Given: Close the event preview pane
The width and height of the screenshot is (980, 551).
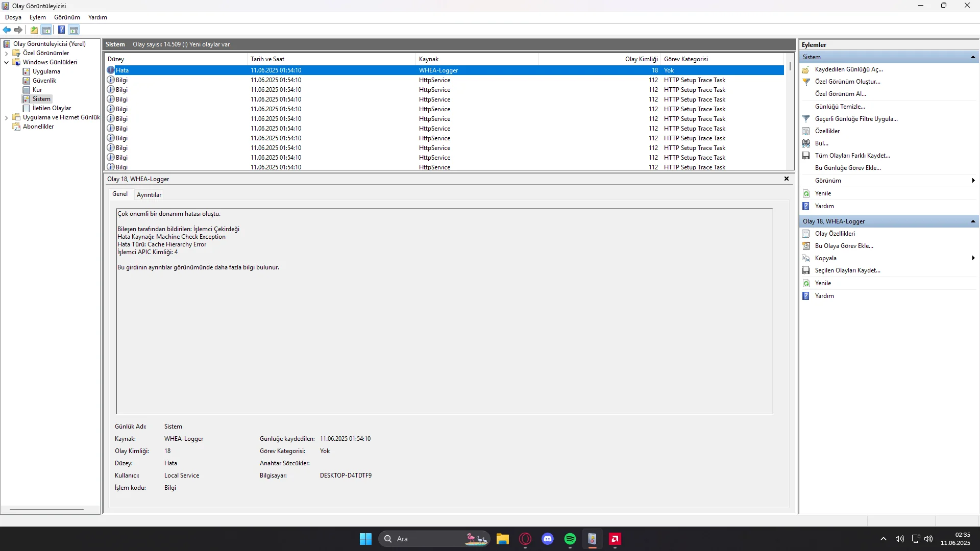Looking at the screenshot, I should [x=786, y=179].
